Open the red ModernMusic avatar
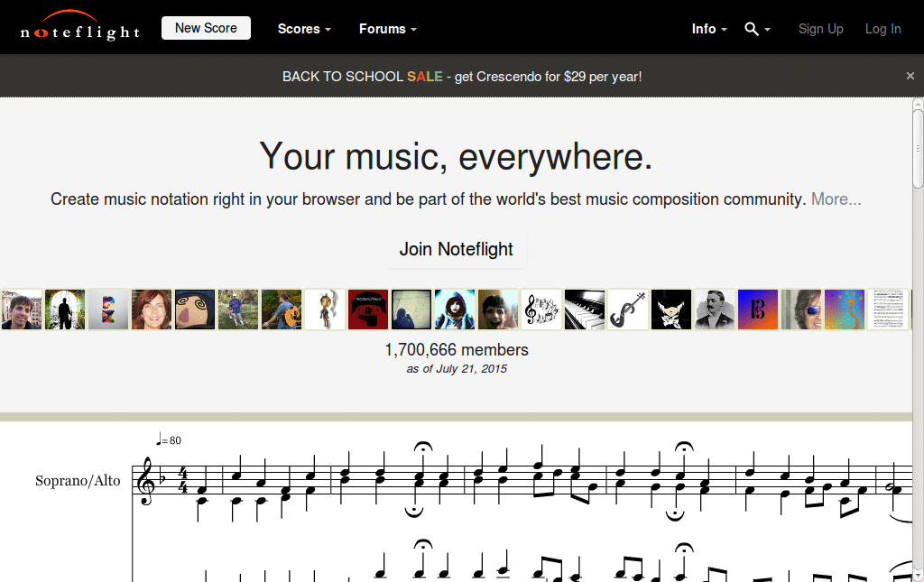924x582 pixels. pyautogui.click(x=368, y=309)
